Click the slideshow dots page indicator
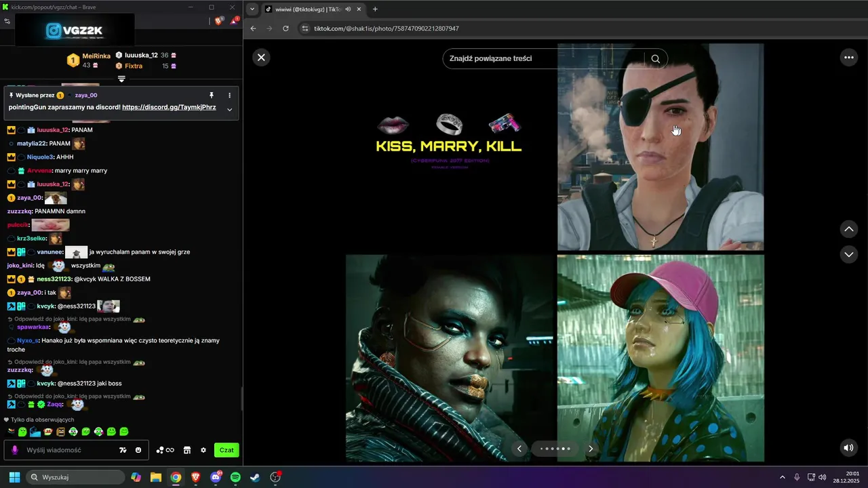The image size is (868, 488). coord(555,449)
